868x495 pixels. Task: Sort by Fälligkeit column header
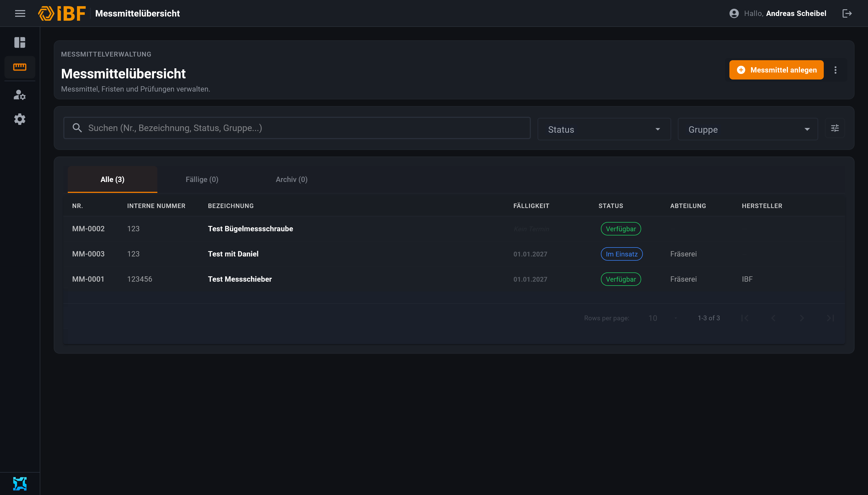point(531,206)
